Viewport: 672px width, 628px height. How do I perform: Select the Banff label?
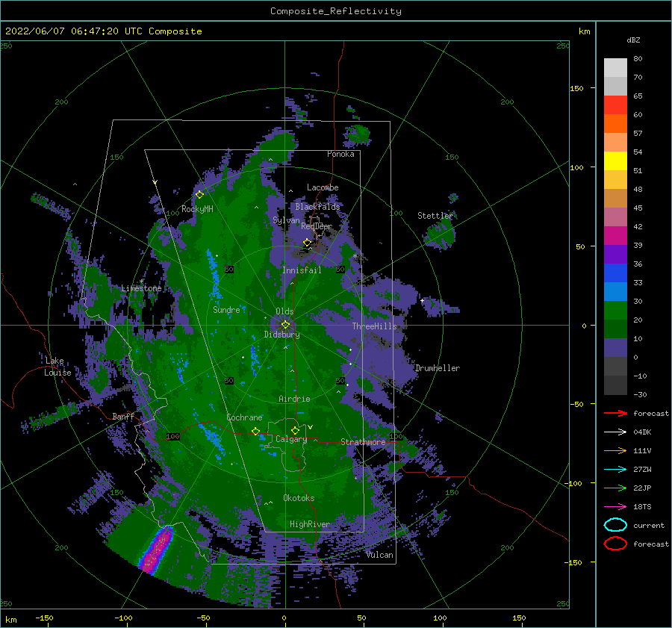click(123, 416)
